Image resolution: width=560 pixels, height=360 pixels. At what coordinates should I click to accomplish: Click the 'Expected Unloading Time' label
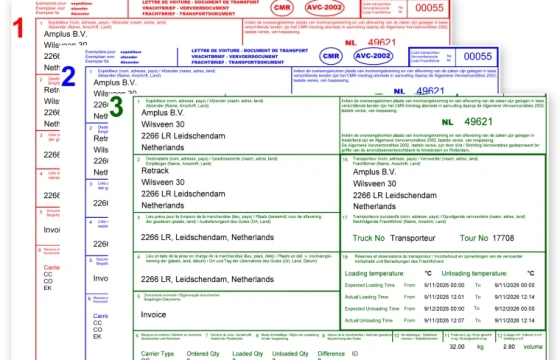pyautogui.click(x=372, y=309)
